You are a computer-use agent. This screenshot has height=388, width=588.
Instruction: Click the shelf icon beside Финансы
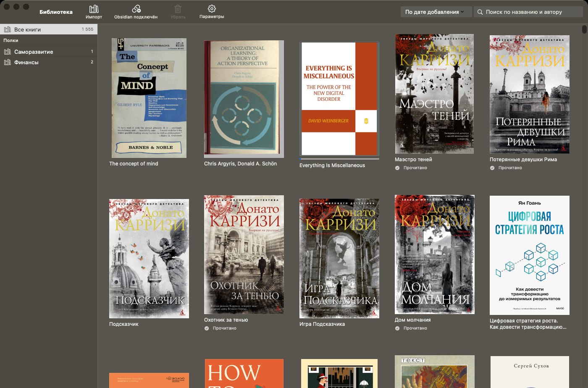point(7,62)
